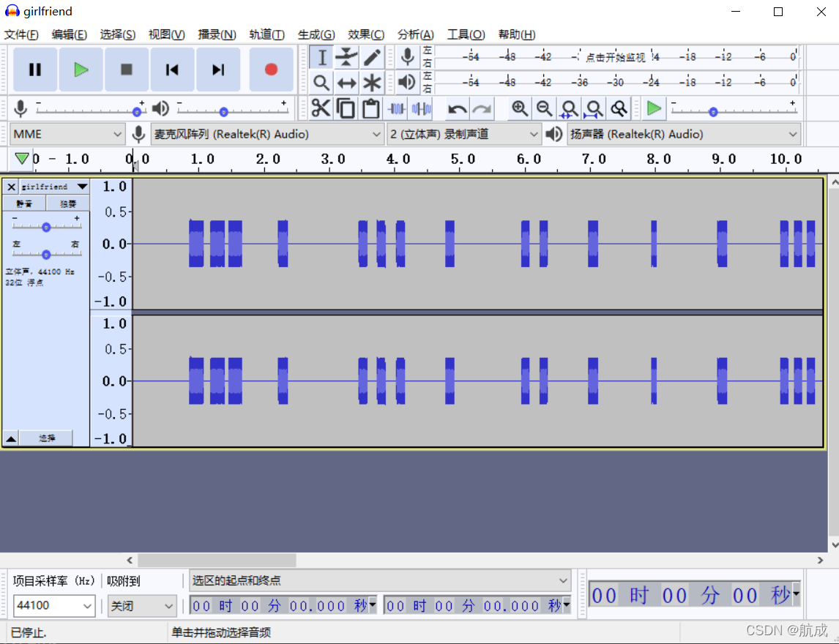
Task: Click the track gain slider handle
Action: click(x=46, y=227)
